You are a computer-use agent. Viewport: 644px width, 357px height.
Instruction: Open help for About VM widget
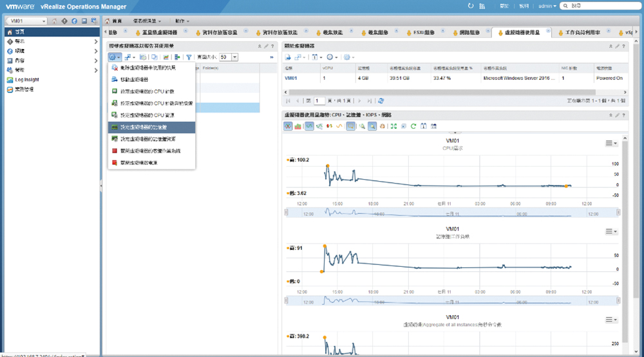pyautogui.click(x=623, y=46)
